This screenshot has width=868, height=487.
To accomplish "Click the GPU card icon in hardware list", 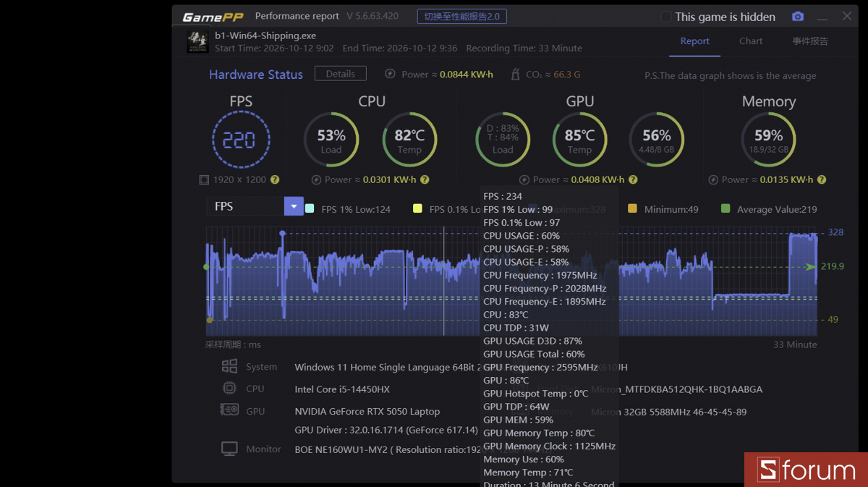I will point(229,410).
